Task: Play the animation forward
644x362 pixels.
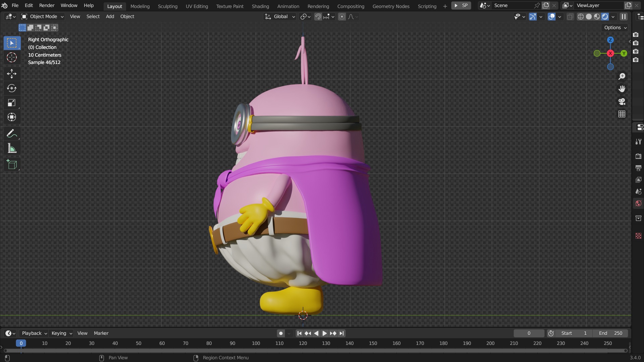Action: click(x=324, y=333)
